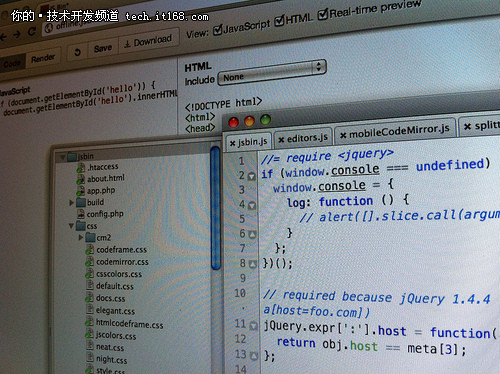
Task: Click the app.php file icon
Action: coord(80,191)
